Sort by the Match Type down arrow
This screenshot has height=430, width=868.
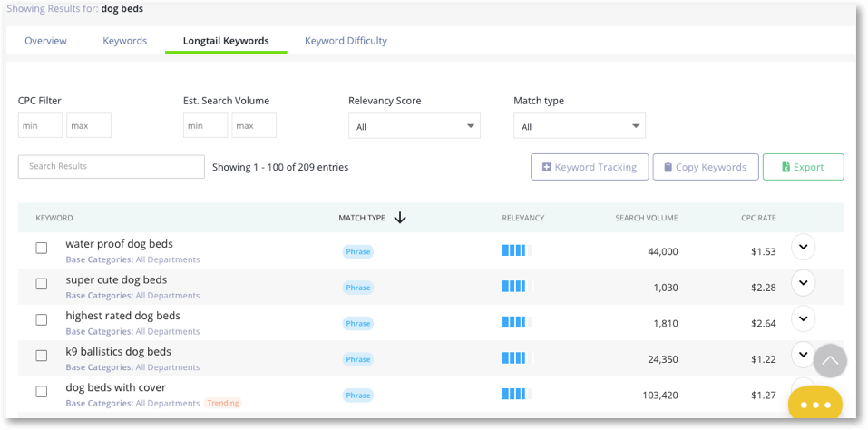tap(400, 218)
